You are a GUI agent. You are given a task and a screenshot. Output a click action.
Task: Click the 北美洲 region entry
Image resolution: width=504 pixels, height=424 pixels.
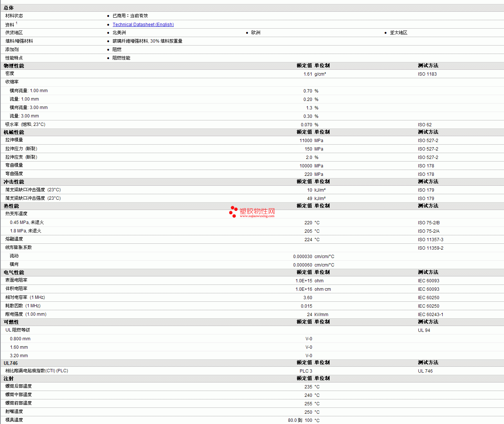[x=119, y=33]
